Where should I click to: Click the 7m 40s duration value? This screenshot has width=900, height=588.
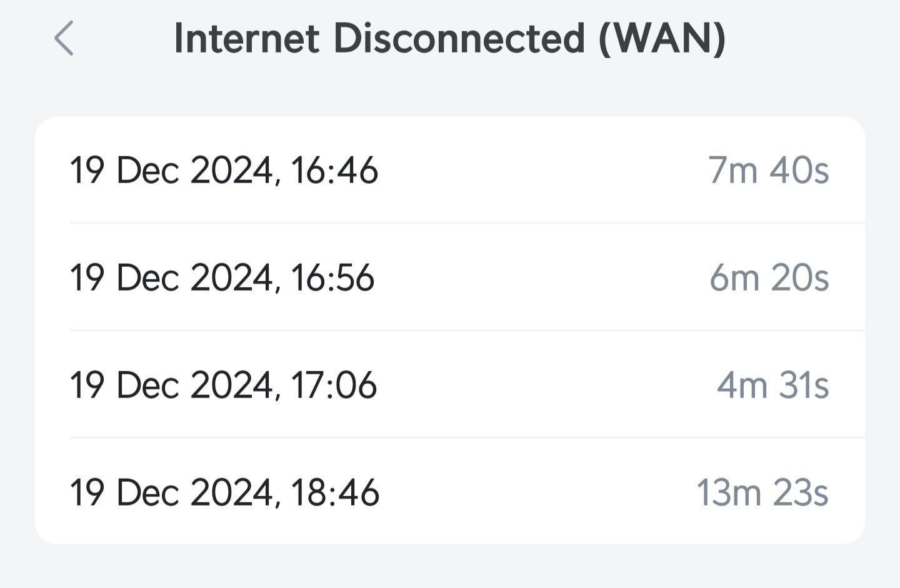tap(768, 170)
